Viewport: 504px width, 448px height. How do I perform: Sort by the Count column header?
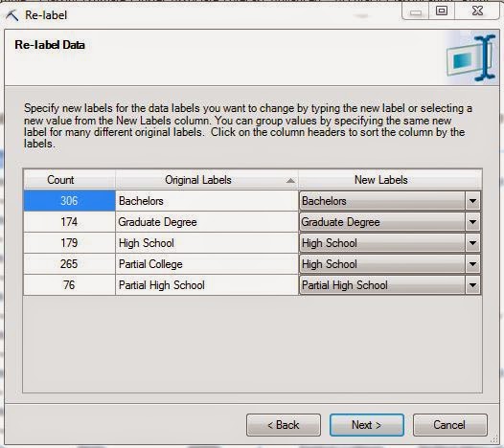coord(69,180)
